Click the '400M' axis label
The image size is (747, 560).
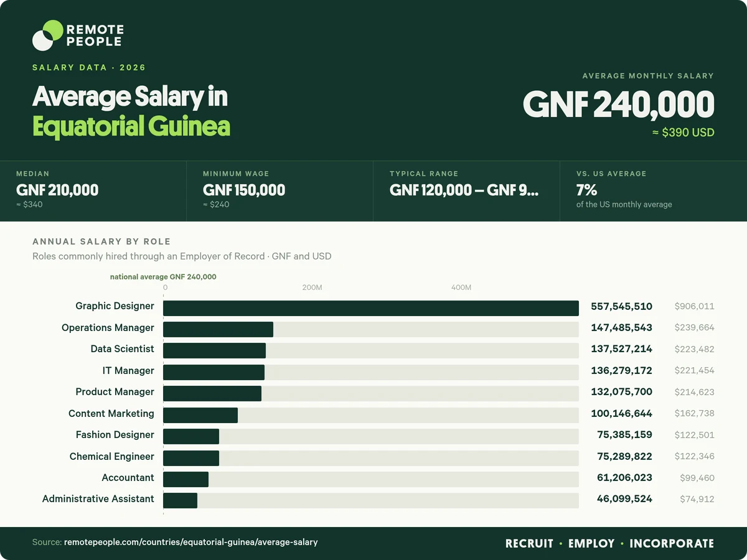point(461,287)
